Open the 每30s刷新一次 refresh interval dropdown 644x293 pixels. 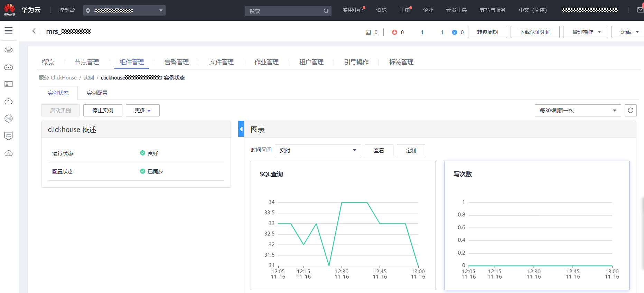tap(578, 110)
